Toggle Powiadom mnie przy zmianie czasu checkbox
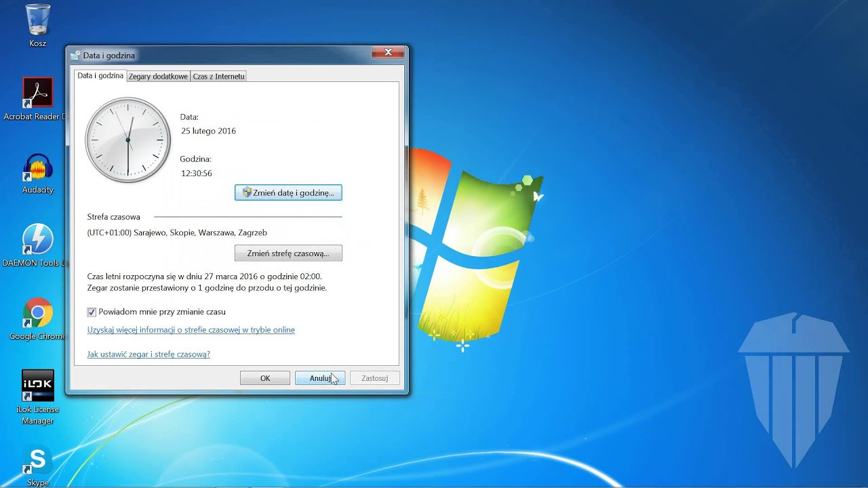868x488 pixels. [92, 312]
